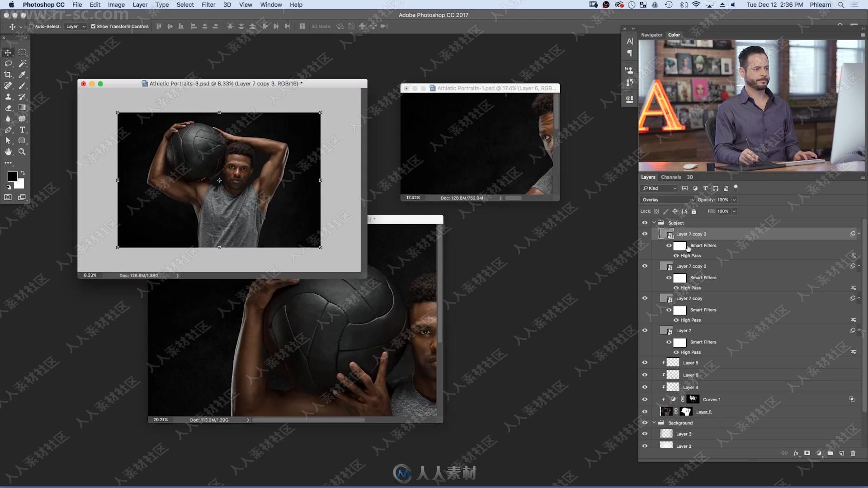
Task: Hide Layer 5 visibility eye
Action: (x=645, y=363)
